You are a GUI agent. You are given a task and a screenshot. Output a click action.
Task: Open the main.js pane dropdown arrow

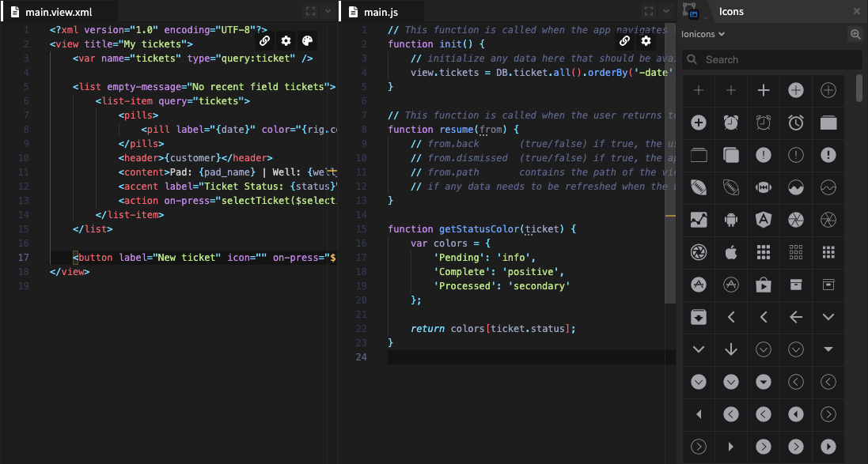pyautogui.click(x=666, y=11)
